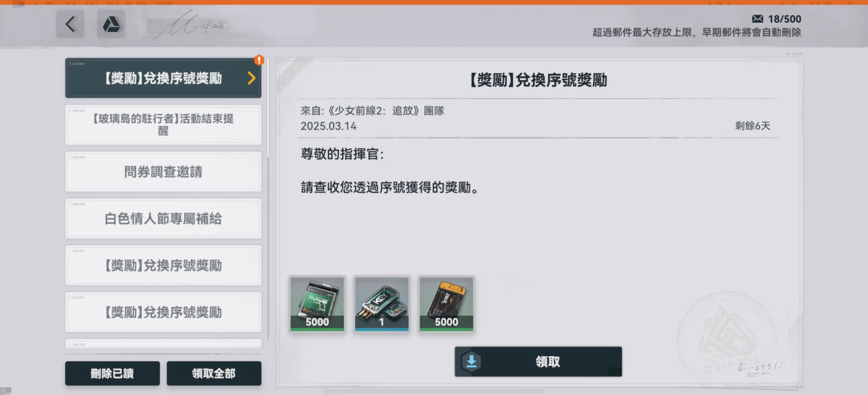
Task: Click the mail envelope count icon
Action: click(x=757, y=19)
